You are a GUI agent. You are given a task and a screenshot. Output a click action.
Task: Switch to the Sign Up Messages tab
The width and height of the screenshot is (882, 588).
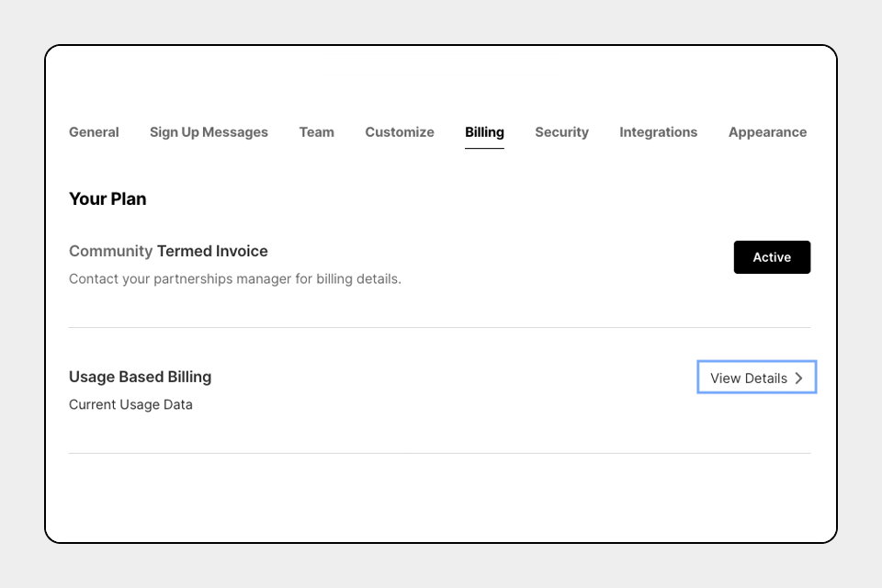[209, 132]
